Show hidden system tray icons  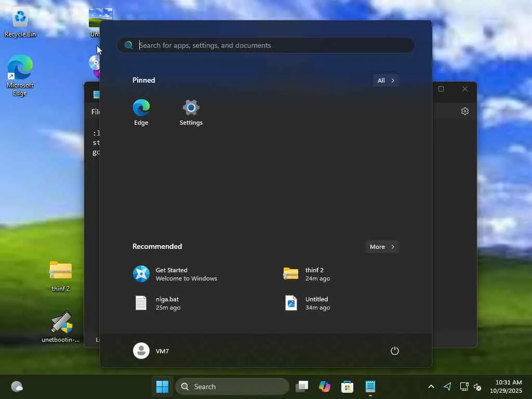[431, 387]
